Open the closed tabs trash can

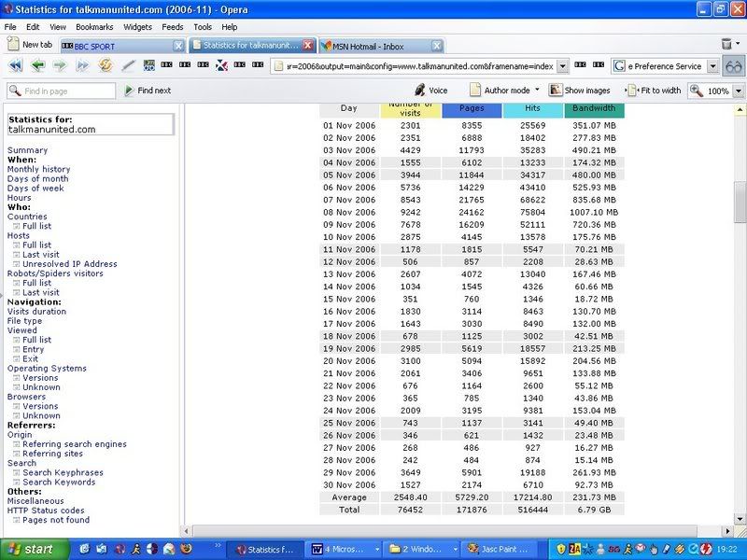point(728,44)
